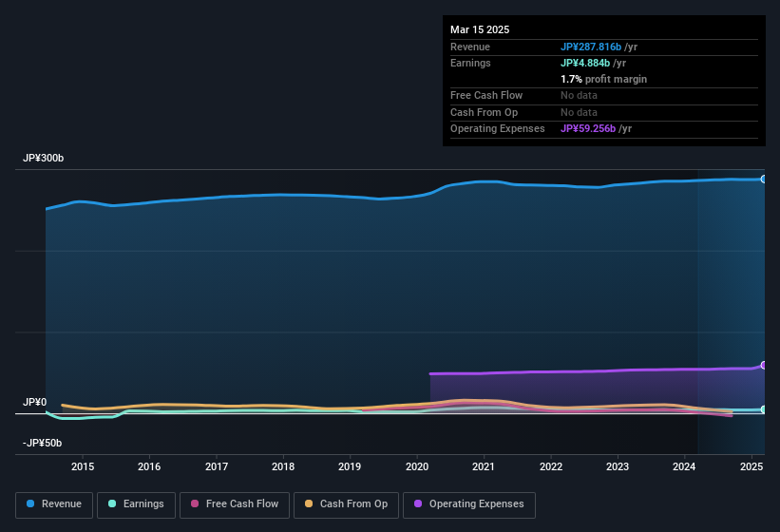This screenshot has height=532, width=780.
Task: Click the JP¥287.816b revenue value
Action: [x=591, y=47]
